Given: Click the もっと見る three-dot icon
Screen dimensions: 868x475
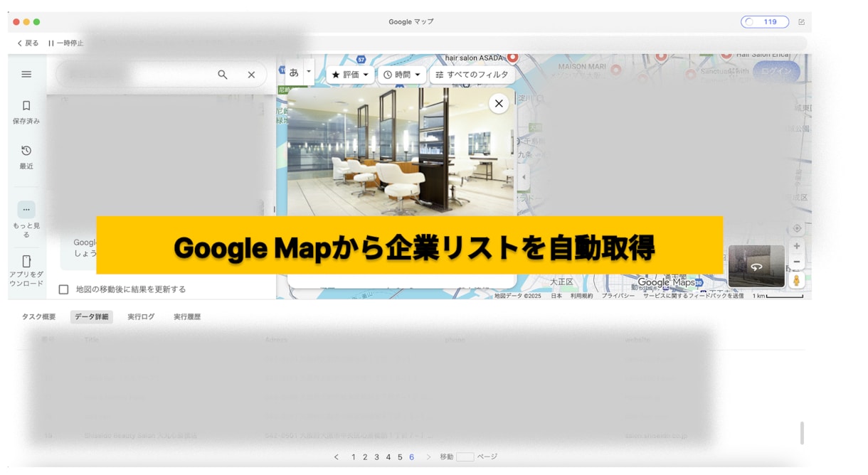Looking at the screenshot, I should point(26,210).
